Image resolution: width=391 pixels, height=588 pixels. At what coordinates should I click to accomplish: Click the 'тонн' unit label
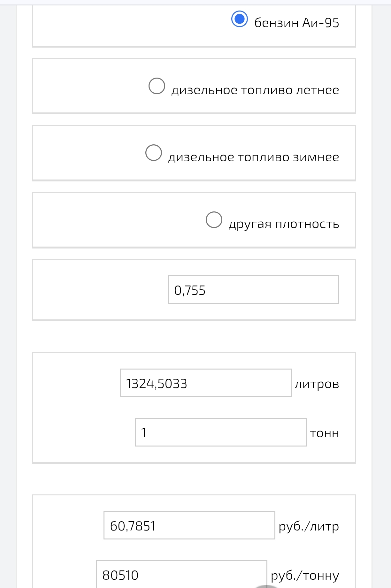(x=324, y=433)
